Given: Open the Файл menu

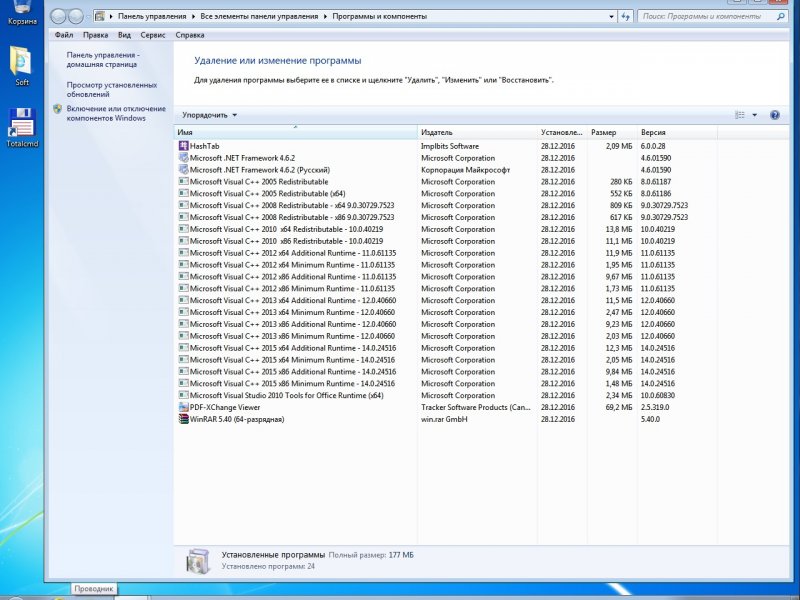Looking at the screenshot, I should pyautogui.click(x=64, y=35).
